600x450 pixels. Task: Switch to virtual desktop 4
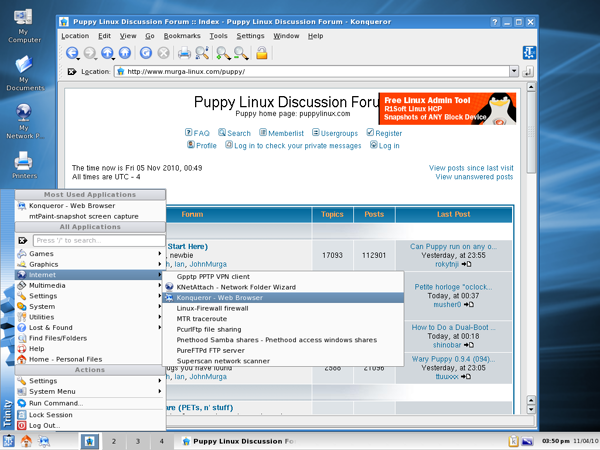pyautogui.click(x=161, y=441)
